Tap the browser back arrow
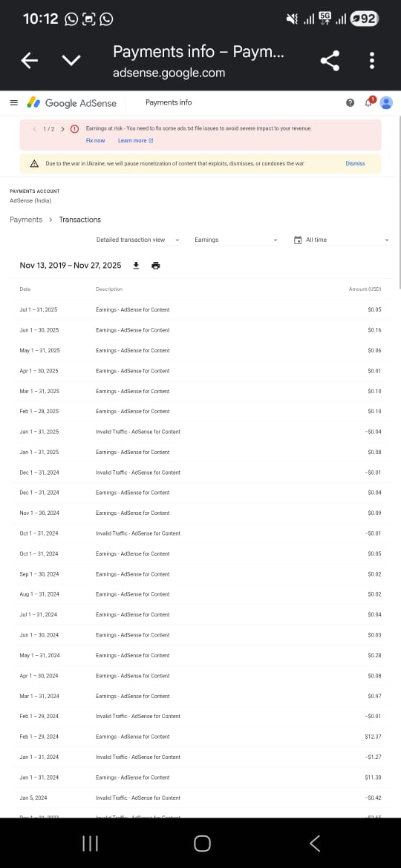 point(30,60)
